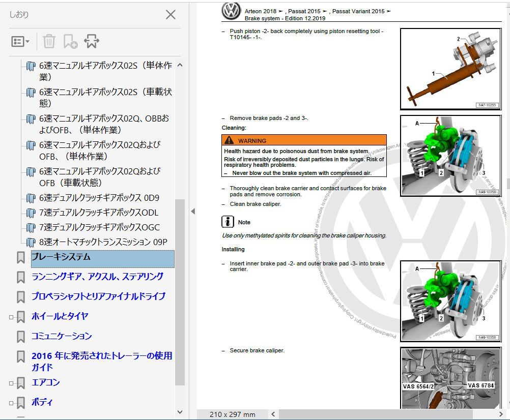Select the ランニングギア、アクスル、ステアリング bookmark

pos(97,277)
